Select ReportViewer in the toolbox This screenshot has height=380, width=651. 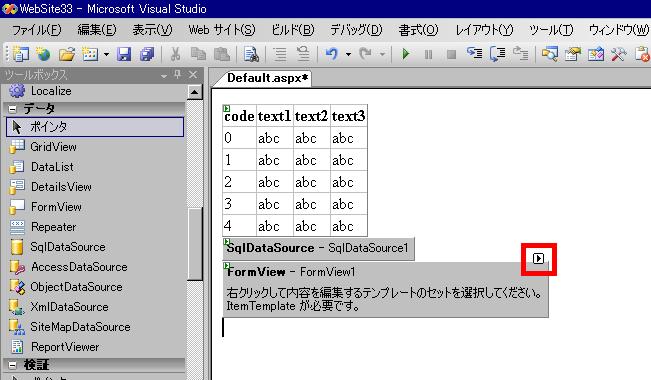click(x=54, y=347)
